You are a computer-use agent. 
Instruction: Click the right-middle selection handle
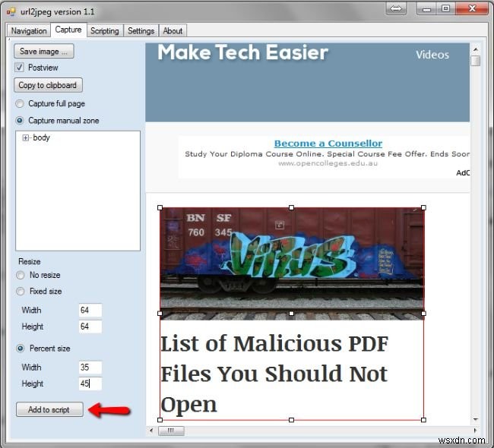point(423,314)
